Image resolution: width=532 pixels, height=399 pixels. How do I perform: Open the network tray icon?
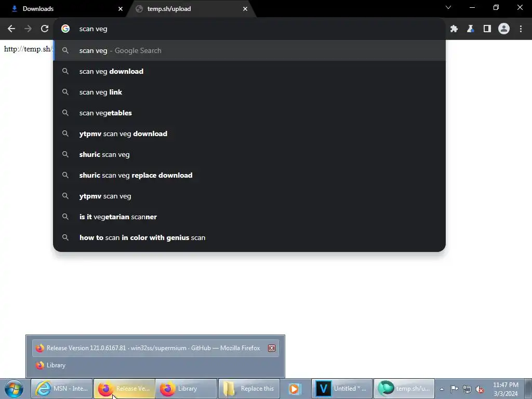click(467, 389)
